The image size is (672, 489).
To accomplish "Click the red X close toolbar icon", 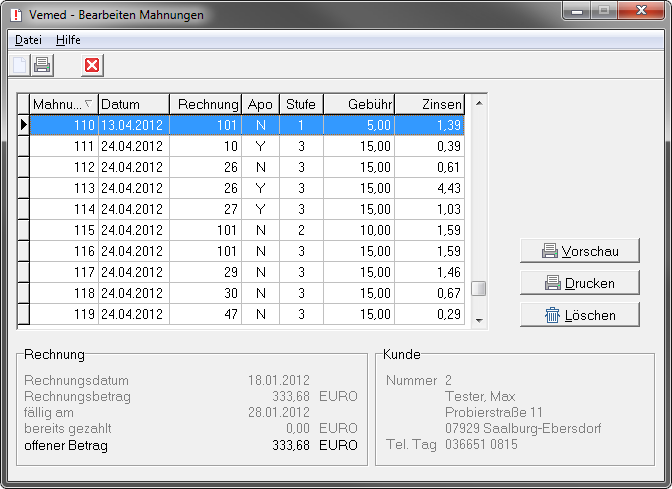I will [92, 66].
